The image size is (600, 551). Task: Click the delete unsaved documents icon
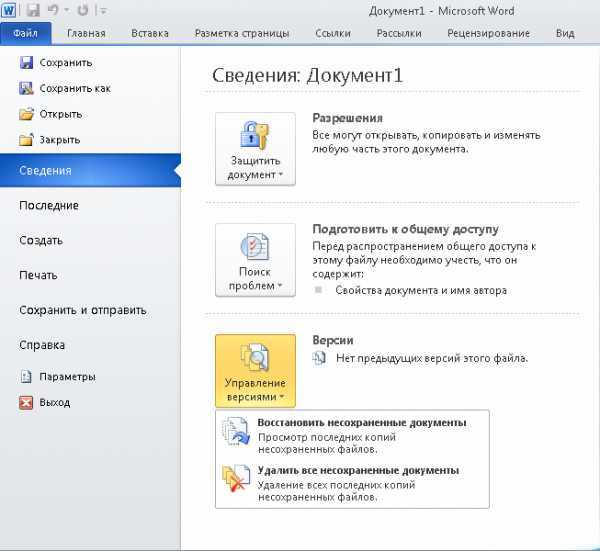(236, 479)
